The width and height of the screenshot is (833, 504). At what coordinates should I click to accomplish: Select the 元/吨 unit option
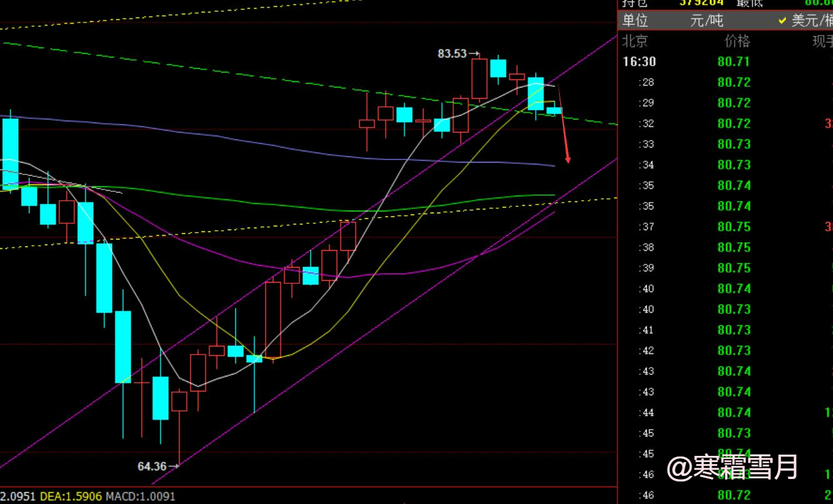707,21
